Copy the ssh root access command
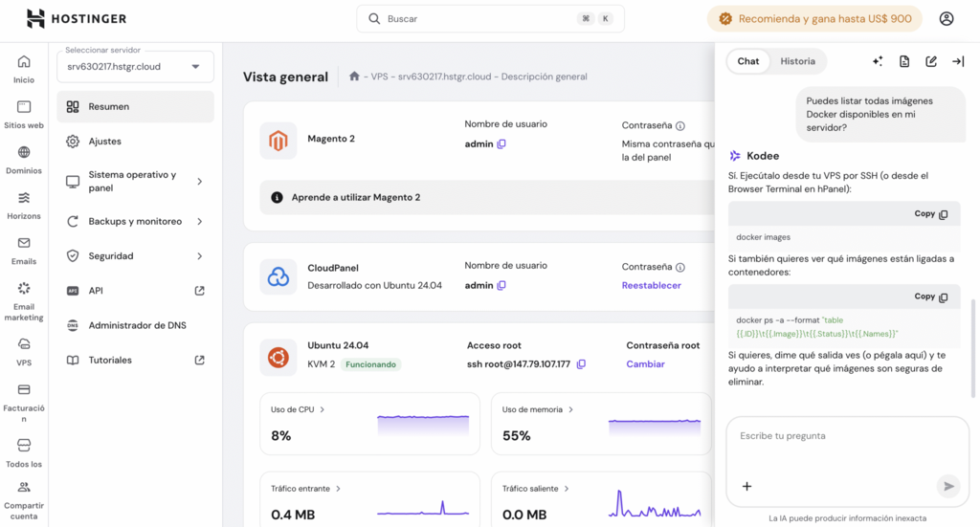 point(581,364)
